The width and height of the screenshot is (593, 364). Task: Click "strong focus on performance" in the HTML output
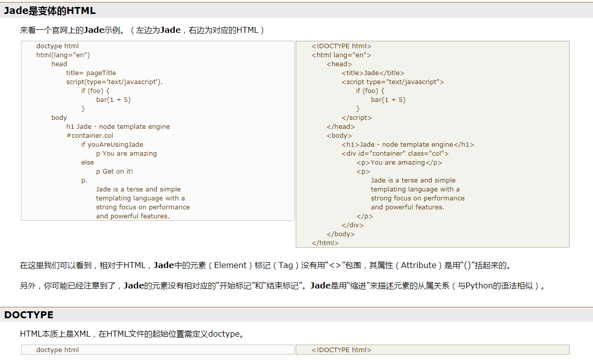418,198
